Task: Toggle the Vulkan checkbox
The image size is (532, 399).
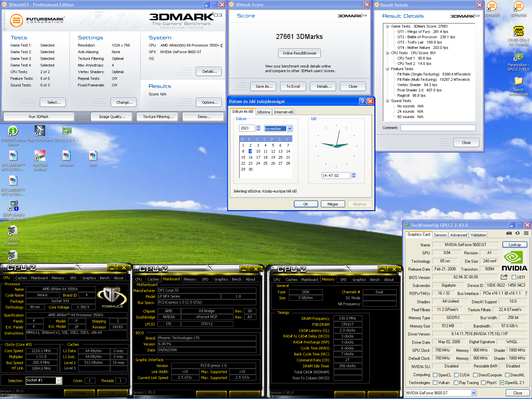Action: pyautogui.click(x=435, y=383)
